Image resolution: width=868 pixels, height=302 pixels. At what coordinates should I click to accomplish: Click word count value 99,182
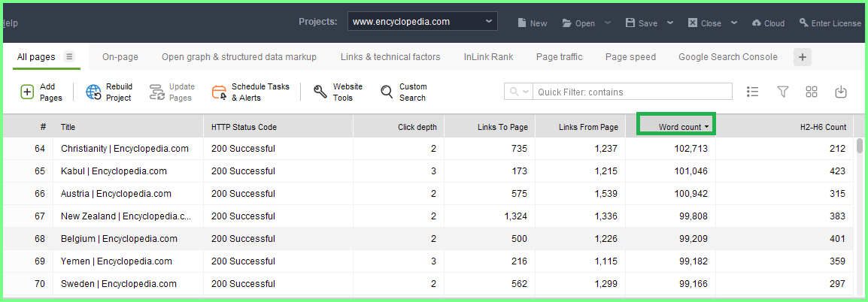693,261
